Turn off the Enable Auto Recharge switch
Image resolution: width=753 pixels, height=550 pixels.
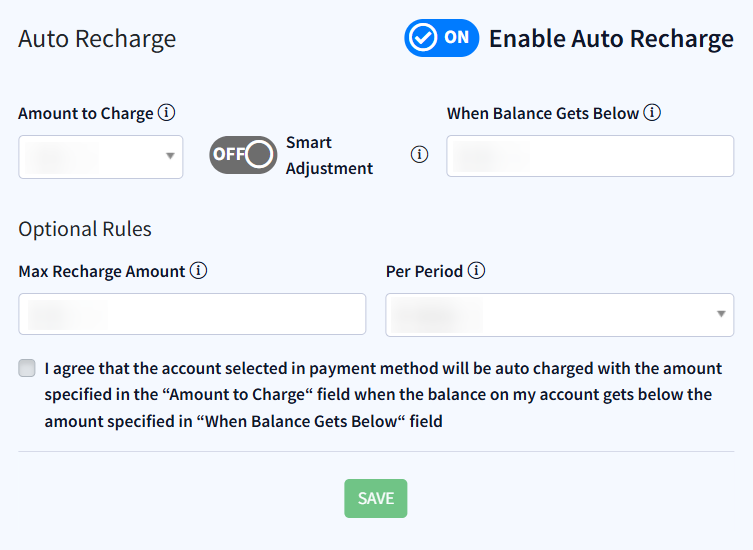(x=441, y=38)
